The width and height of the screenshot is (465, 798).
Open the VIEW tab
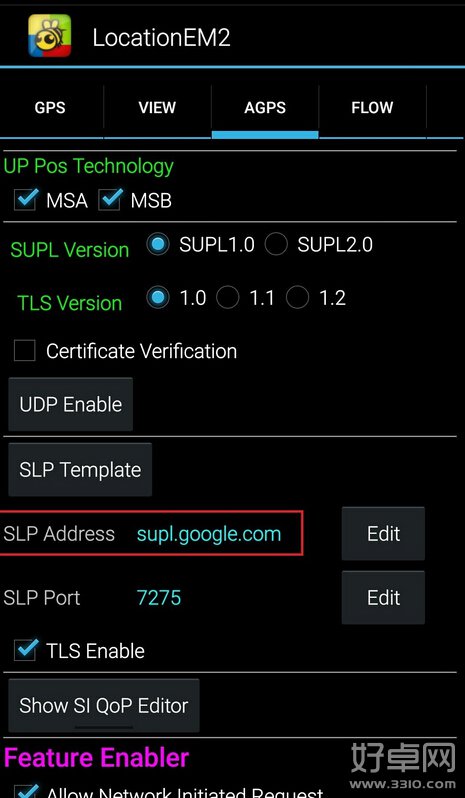pos(157,107)
